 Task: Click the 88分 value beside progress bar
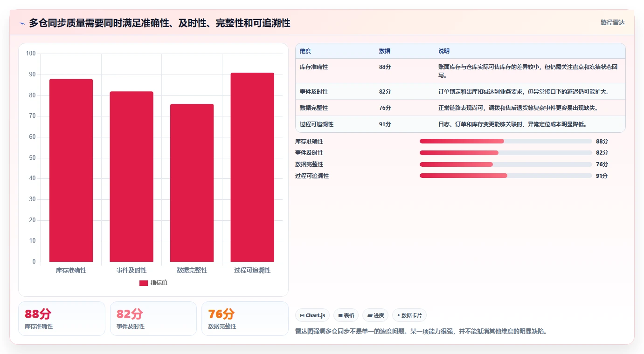coord(602,141)
